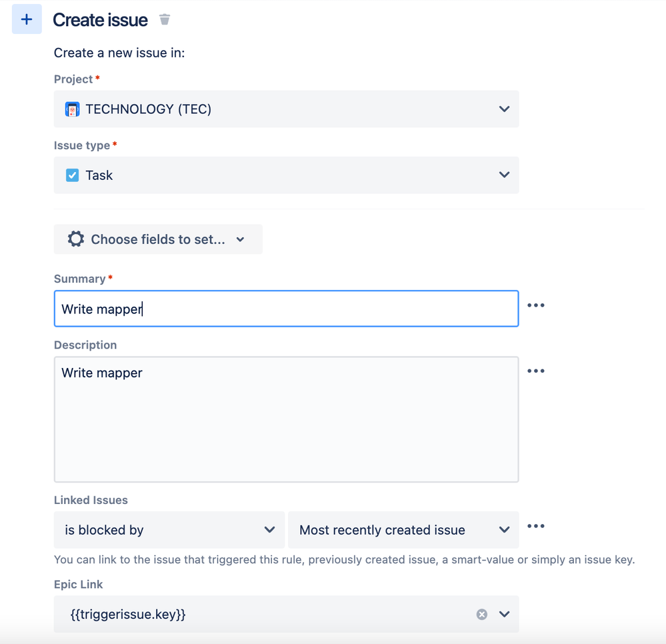Click the Create issue heading
The image size is (666, 644).
coord(100,19)
